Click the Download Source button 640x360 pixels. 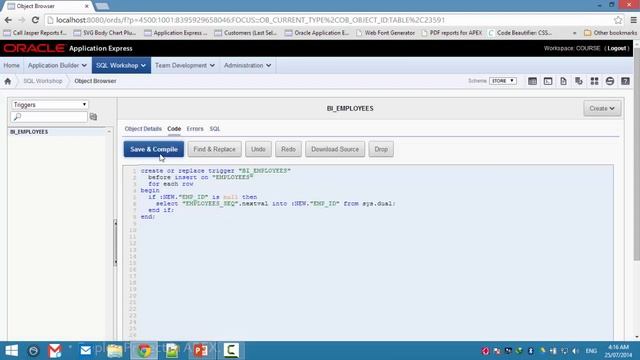[335, 149]
